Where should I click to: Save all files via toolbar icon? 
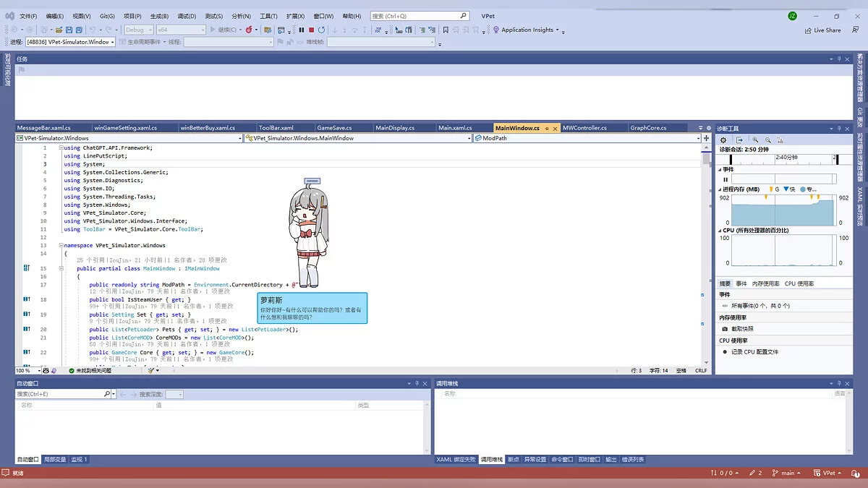coord(78,30)
